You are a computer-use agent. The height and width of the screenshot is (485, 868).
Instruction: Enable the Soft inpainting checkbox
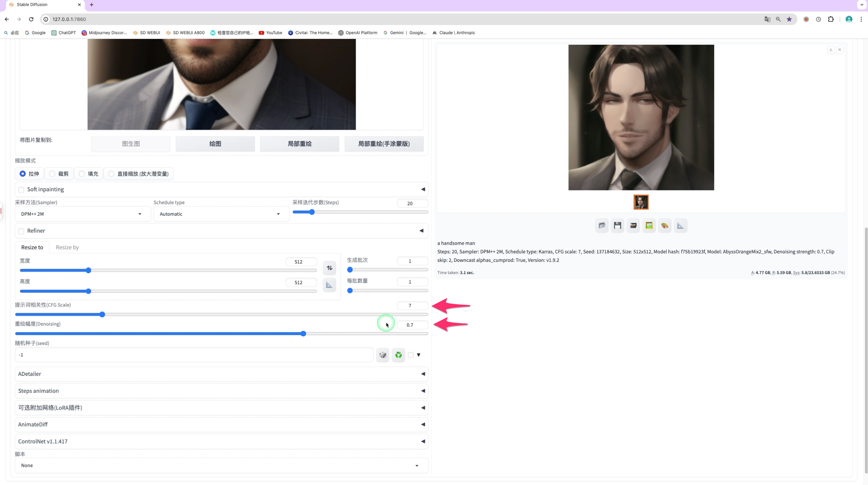point(21,190)
